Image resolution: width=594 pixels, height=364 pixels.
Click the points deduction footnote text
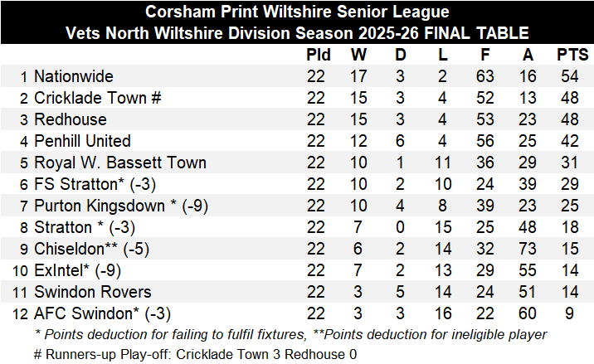coord(291,334)
